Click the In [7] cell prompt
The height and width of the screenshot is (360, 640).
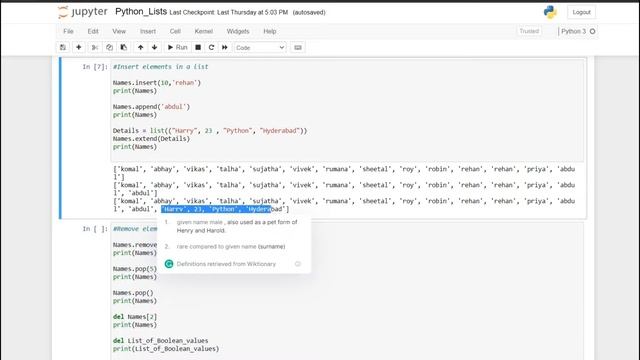[x=95, y=67]
